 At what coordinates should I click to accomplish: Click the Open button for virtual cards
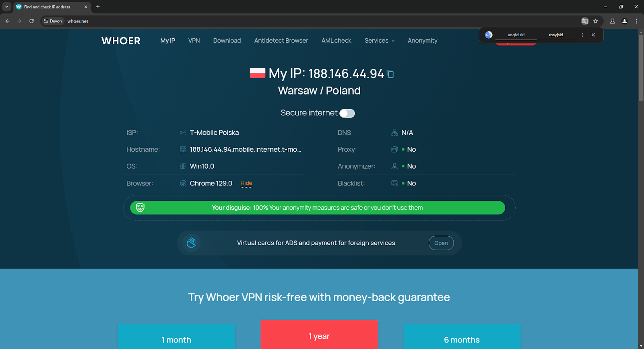pos(441,243)
